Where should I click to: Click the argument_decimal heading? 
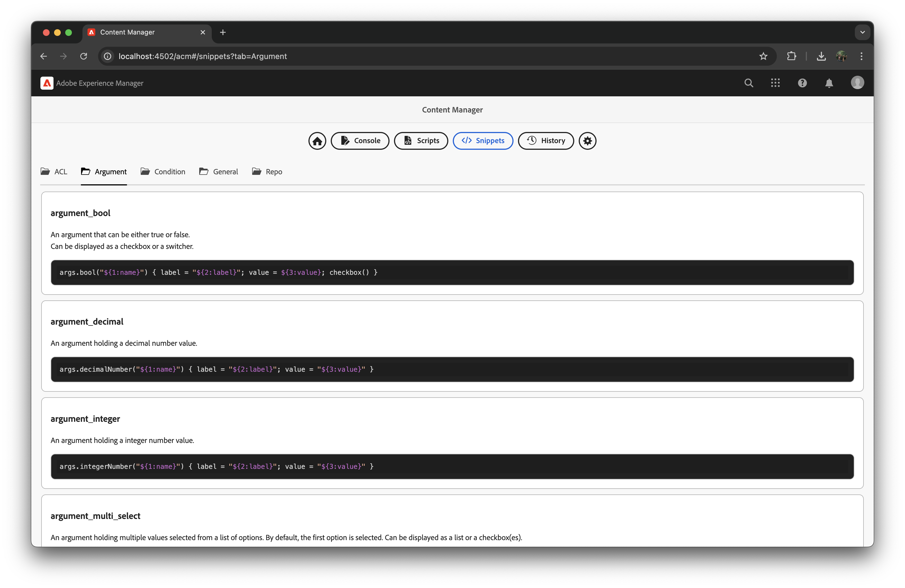click(87, 322)
